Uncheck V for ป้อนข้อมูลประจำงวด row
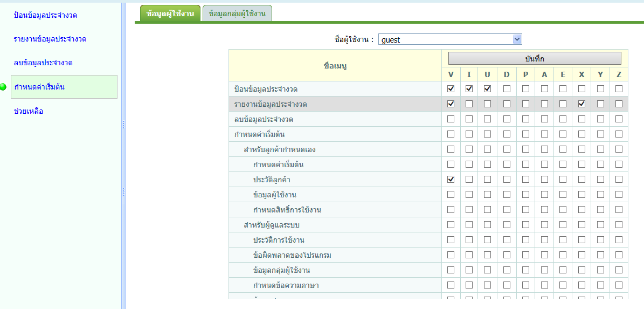 pyautogui.click(x=451, y=88)
